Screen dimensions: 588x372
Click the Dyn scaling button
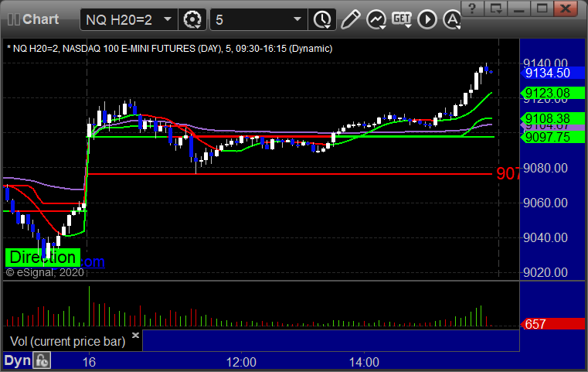[17, 360]
